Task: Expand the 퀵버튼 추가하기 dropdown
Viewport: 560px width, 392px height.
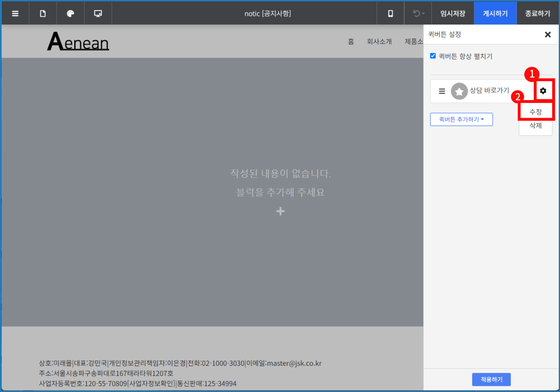Action: click(x=461, y=119)
